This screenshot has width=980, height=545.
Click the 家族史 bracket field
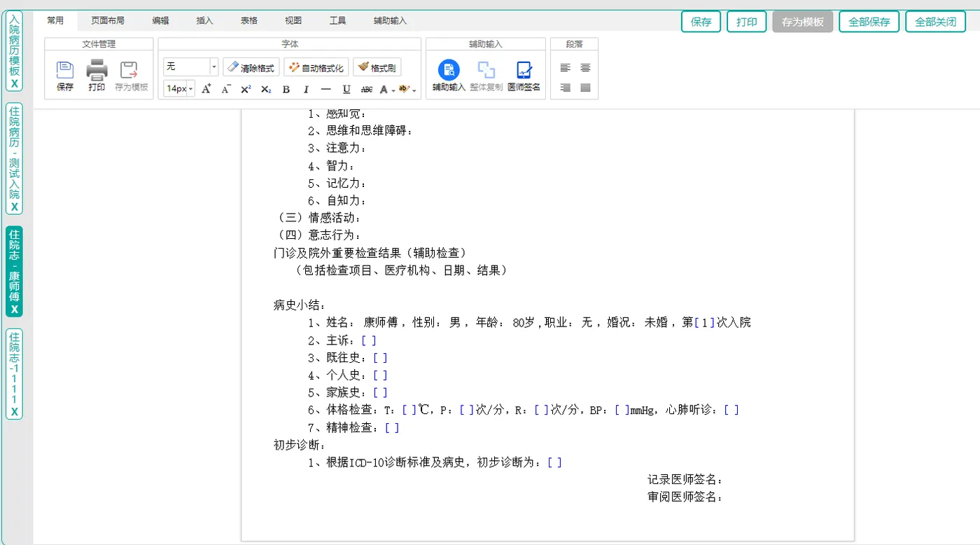point(380,393)
